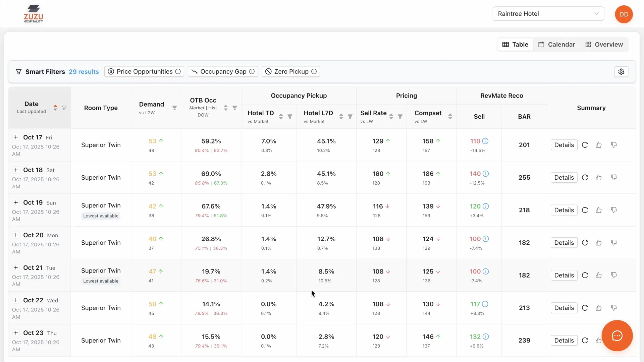Thumbs down the Oct 20 recommendation
Screen dimensions: 644x362
[x=614, y=242]
